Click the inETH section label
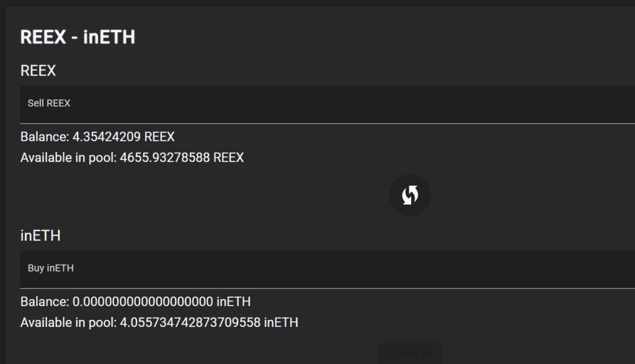 pos(40,236)
